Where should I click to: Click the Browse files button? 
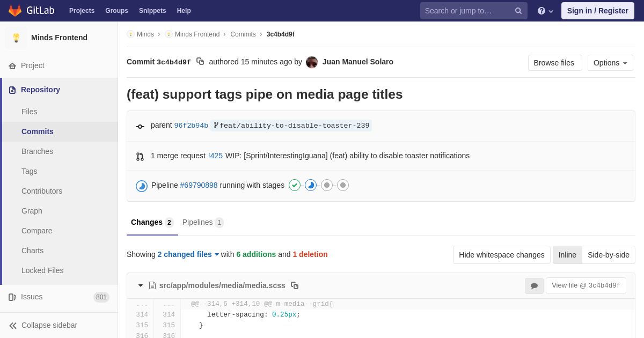555,63
